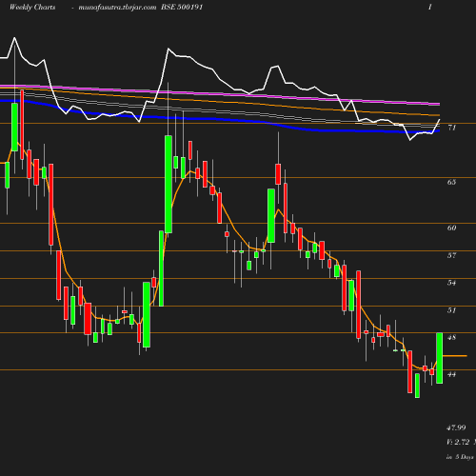This screenshot has height=476, width=476.
Task: Click the price axis label 44
Action: 452,374
